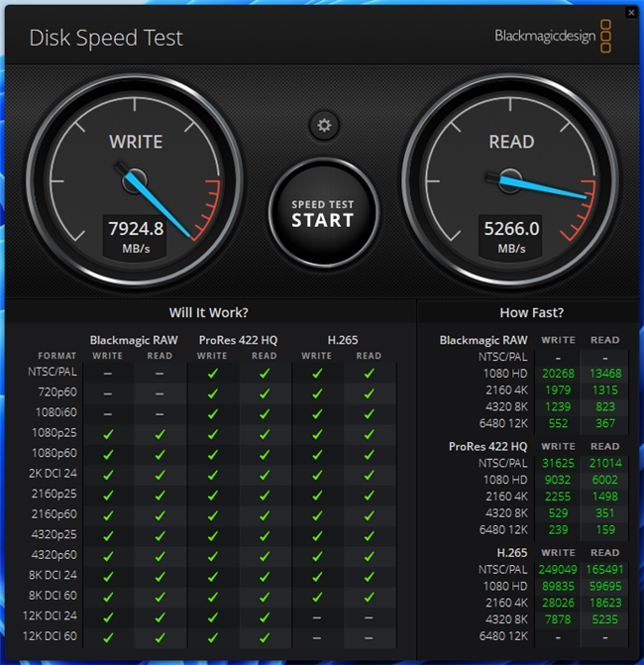Select the 5266.0 MB/s read readout
The image size is (644, 665).
pos(511,237)
